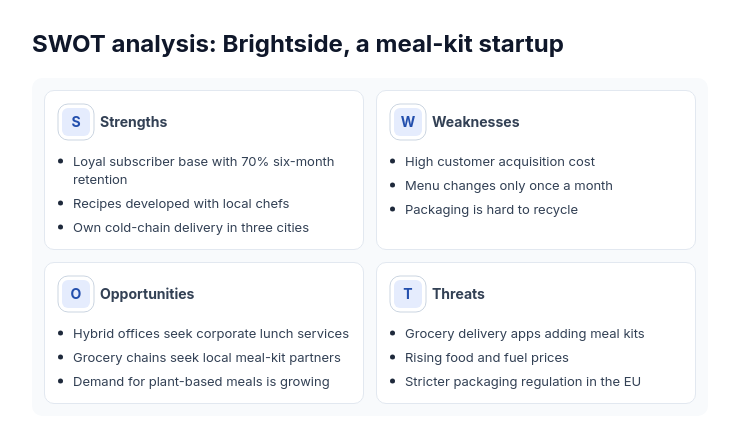Select the Threats heading

(458, 294)
